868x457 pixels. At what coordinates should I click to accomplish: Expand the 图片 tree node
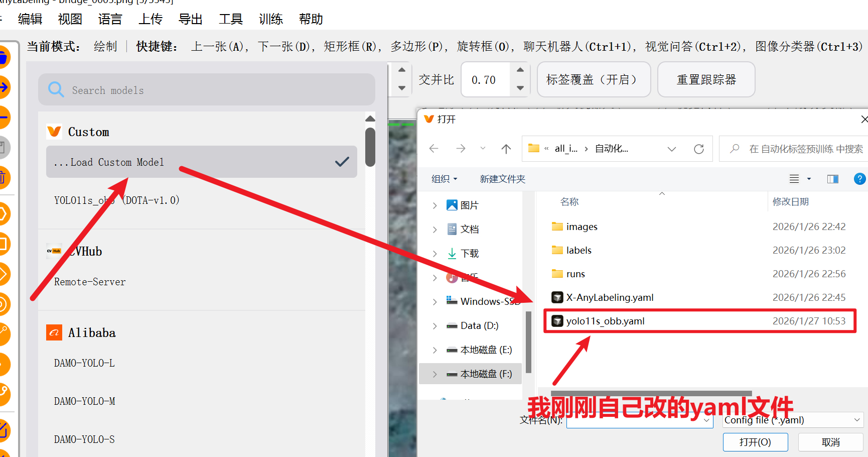(x=435, y=205)
